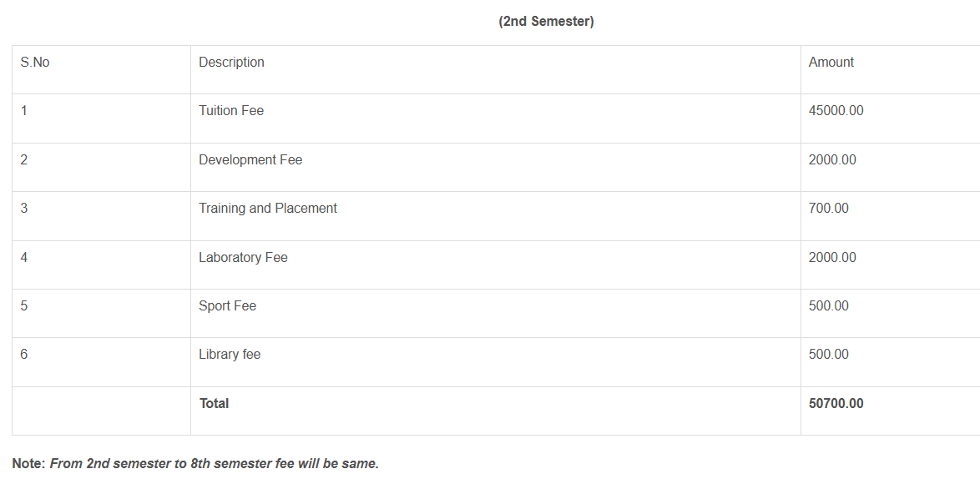Click serial number 6 in the table

24,355
